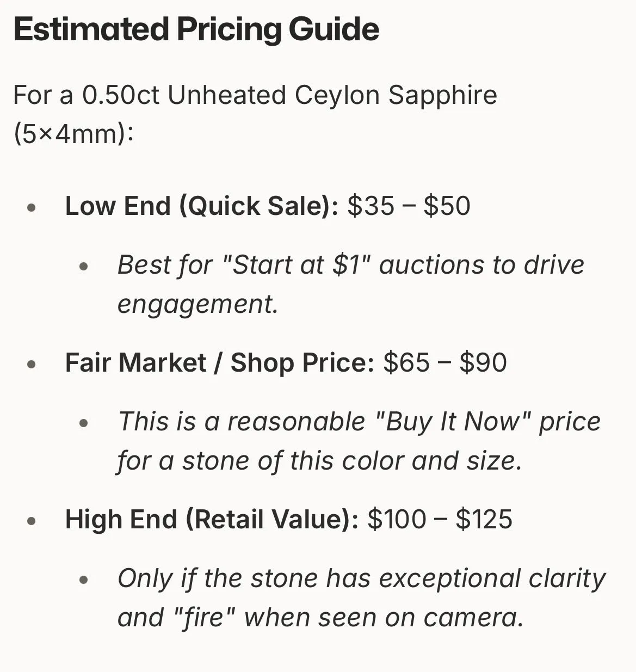
Task: Click the "Start at $1" auctions note
Action: tap(351, 265)
